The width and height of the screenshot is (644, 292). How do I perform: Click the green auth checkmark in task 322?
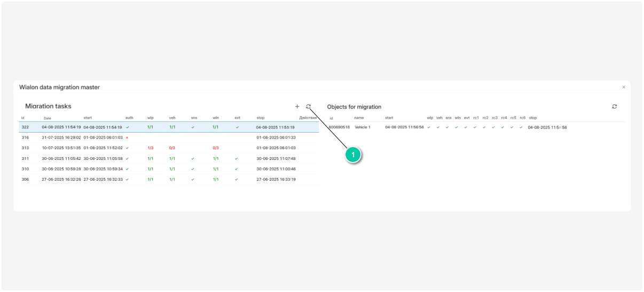127,127
